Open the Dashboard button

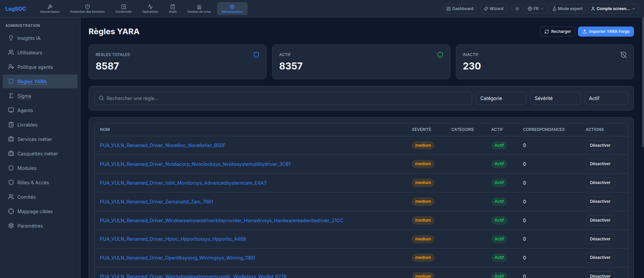460,9
